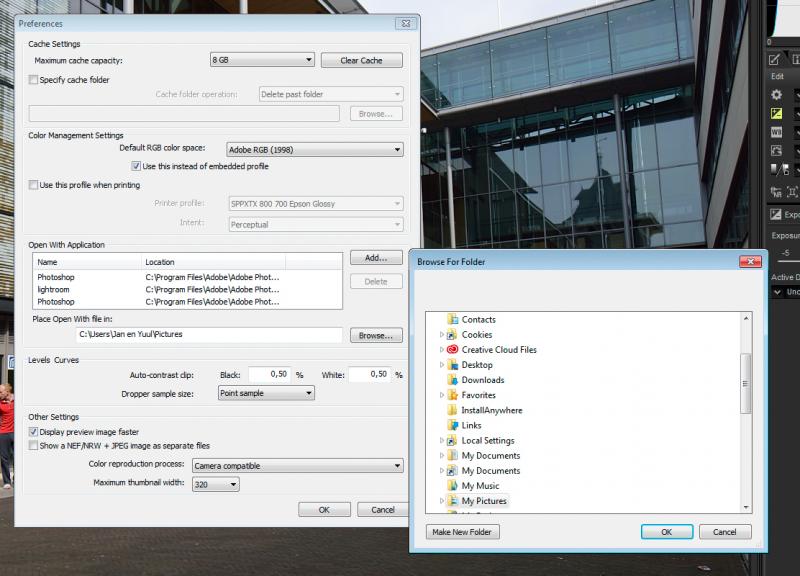Image resolution: width=800 pixels, height=576 pixels.
Task: Open the Color reproduction process dropdown
Action: click(x=297, y=466)
